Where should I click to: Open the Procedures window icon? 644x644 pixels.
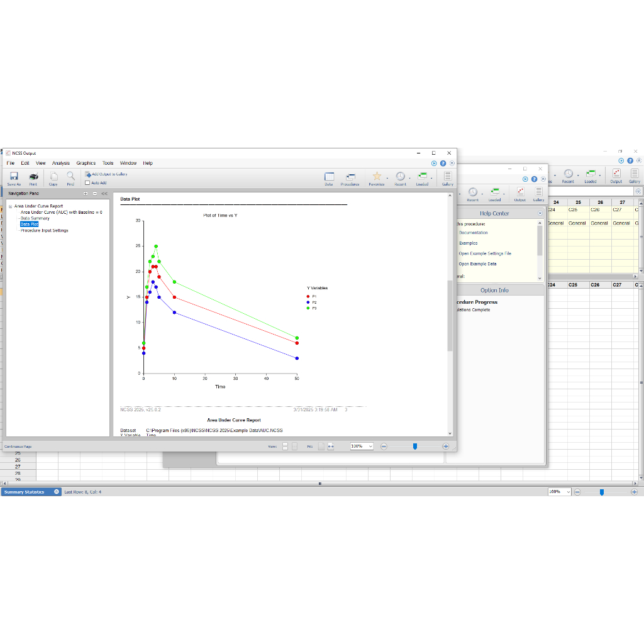point(350,177)
